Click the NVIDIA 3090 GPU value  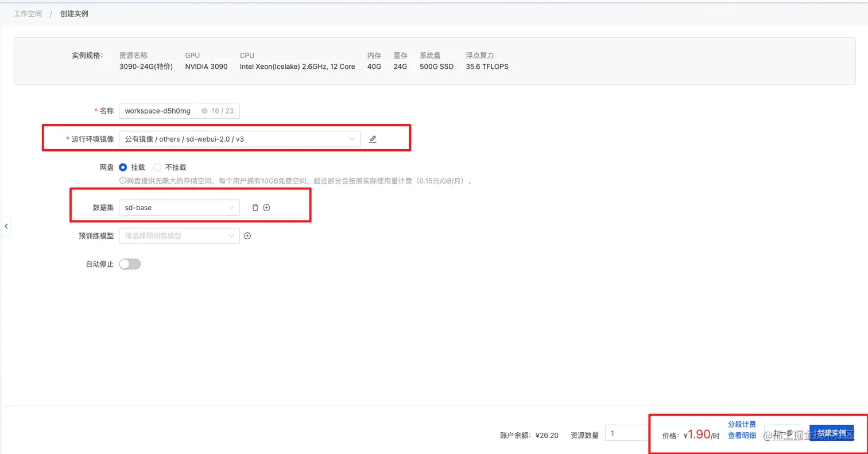[x=206, y=67]
